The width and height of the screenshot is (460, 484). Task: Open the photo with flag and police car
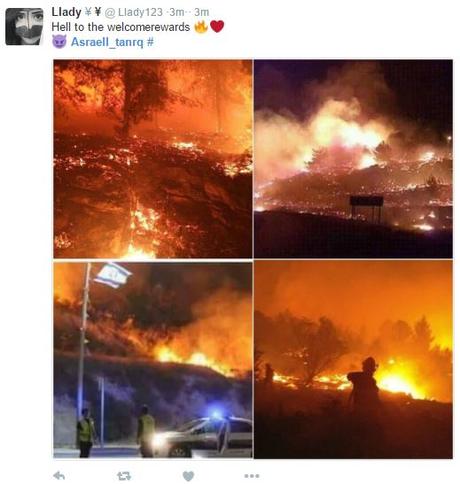click(153, 360)
